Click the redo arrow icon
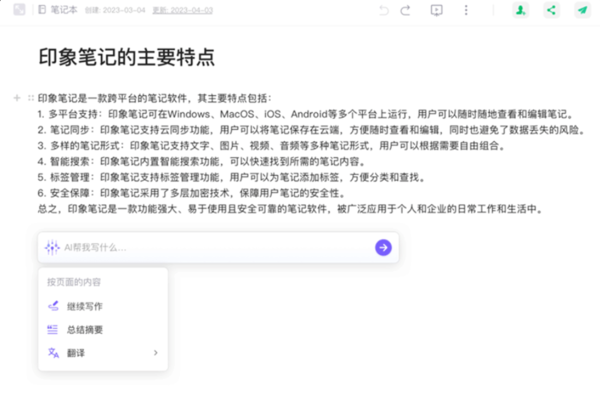 [x=405, y=10]
